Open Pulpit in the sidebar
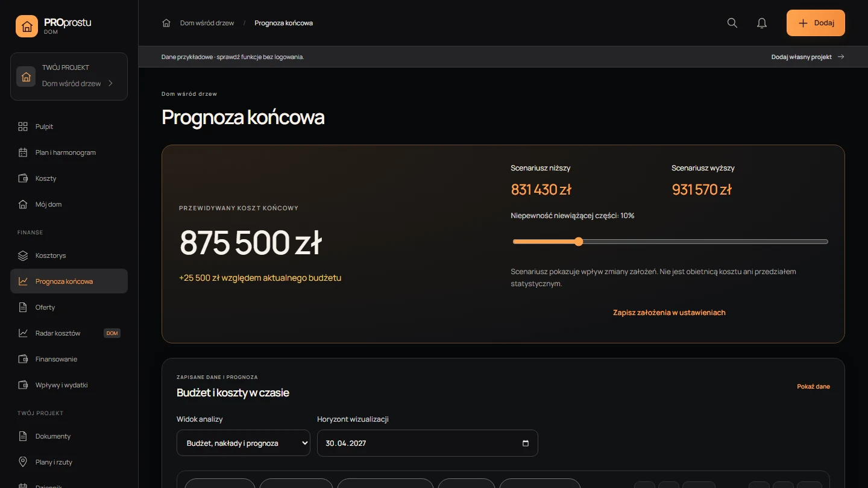The height and width of the screenshot is (488, 868). (x=69, y=127)
